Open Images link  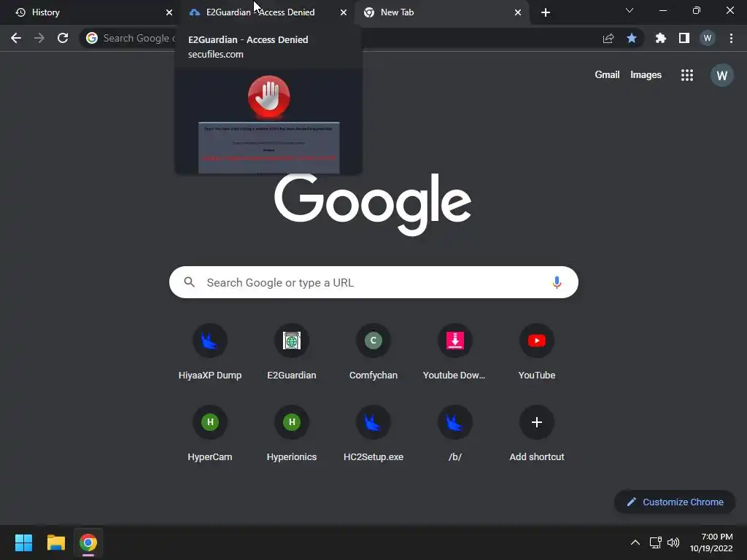(x=646, y=75)
